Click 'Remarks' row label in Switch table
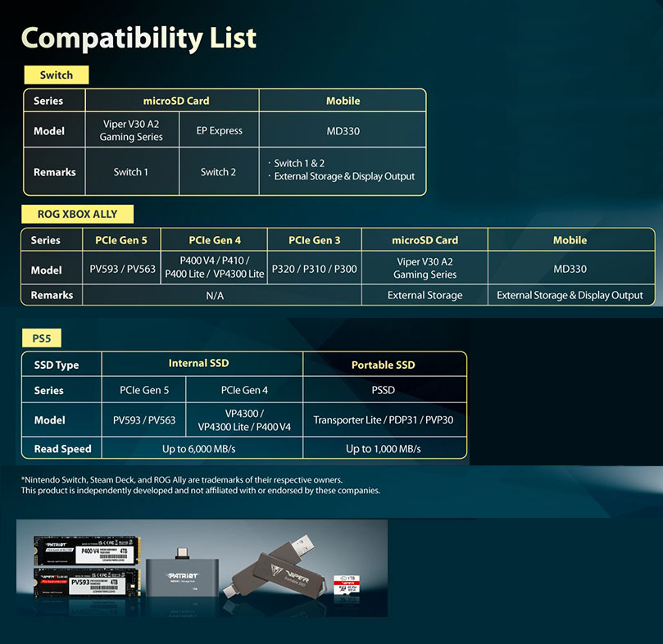 tap(55, 172)
